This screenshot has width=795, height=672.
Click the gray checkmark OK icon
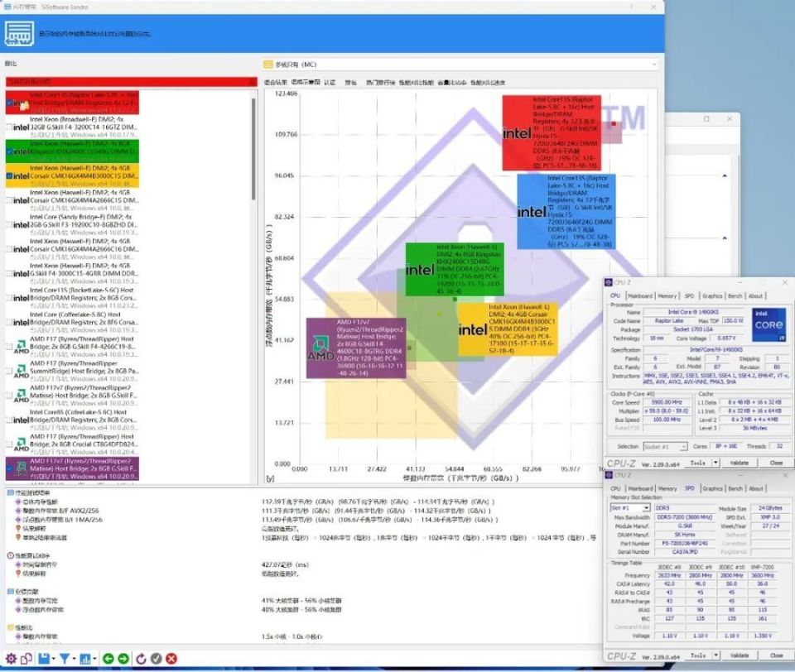pyautogui.click(x=157, y=658)
